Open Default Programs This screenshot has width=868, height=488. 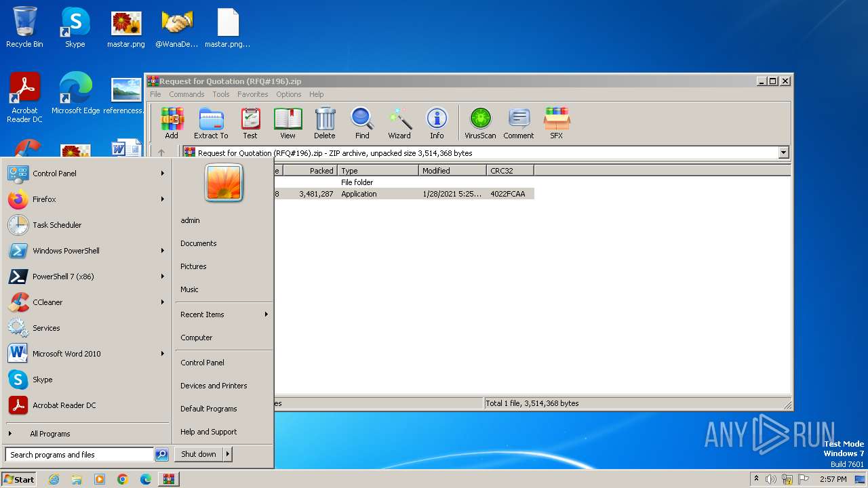point(209,409)
